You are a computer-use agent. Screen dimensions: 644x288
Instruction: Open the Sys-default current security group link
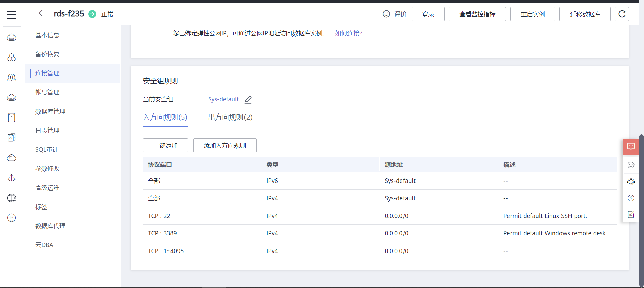[x=223, y=99]
